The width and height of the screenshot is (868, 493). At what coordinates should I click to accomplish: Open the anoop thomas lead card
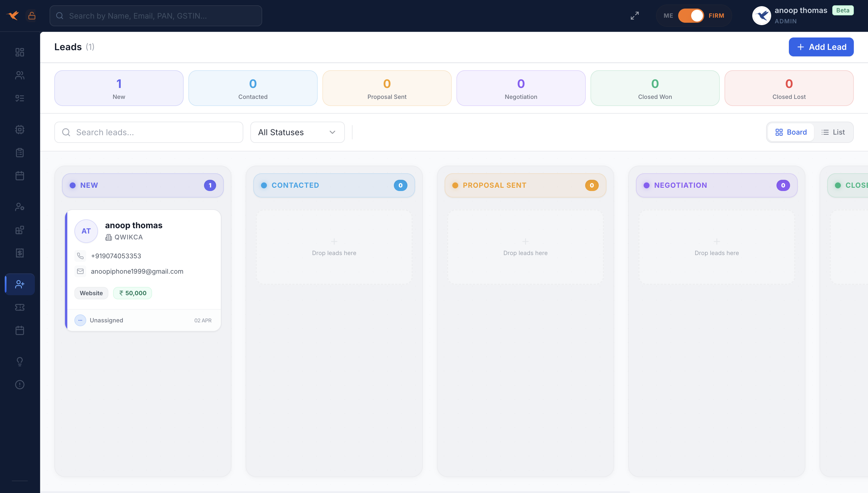click(x=134, y=226)
